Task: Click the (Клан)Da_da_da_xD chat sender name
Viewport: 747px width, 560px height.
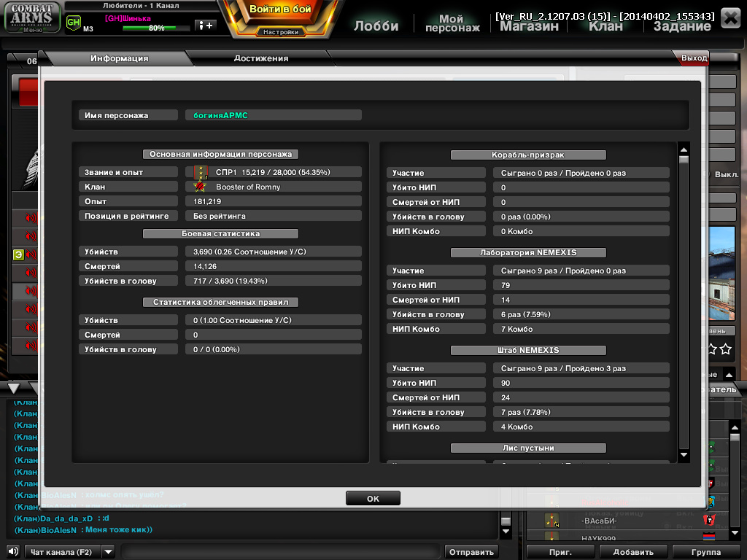Action: coord(53,518)
